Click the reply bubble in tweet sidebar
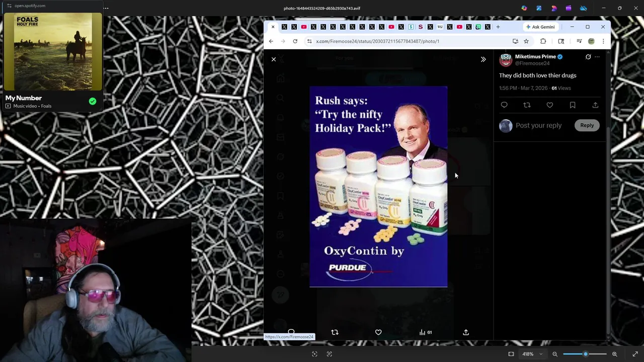The height and width of the screenshot is (362, 644). pos(504,105)
